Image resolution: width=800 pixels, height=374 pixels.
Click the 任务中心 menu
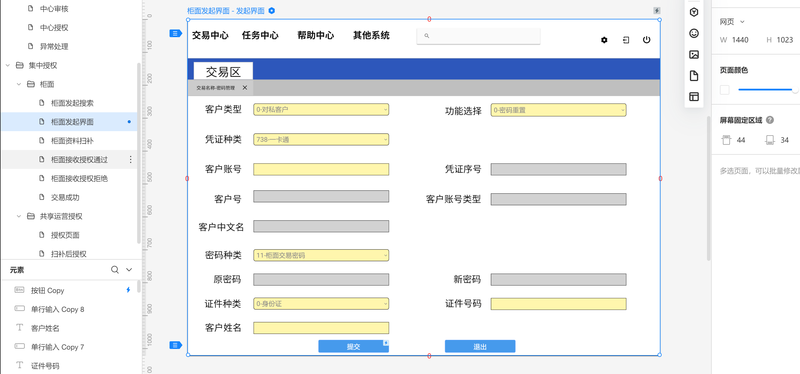pos(260,35)
